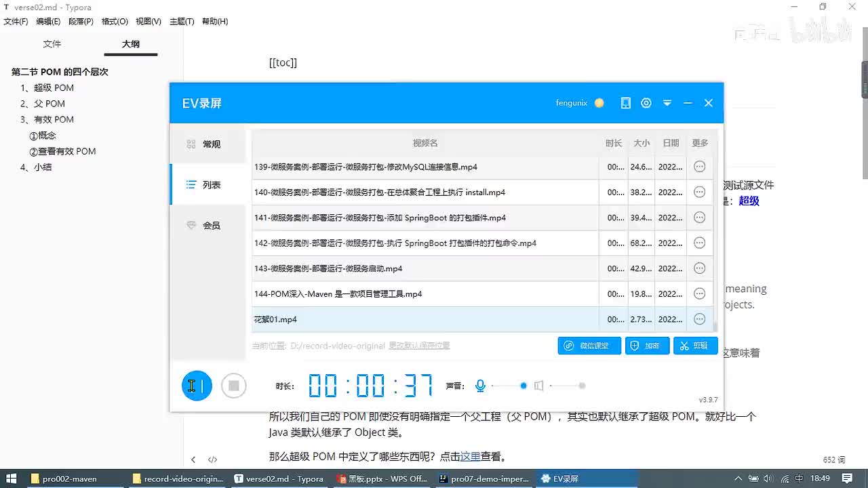Sort by the 大小 column header
The image size is (868, 488).
click(642, 143)
